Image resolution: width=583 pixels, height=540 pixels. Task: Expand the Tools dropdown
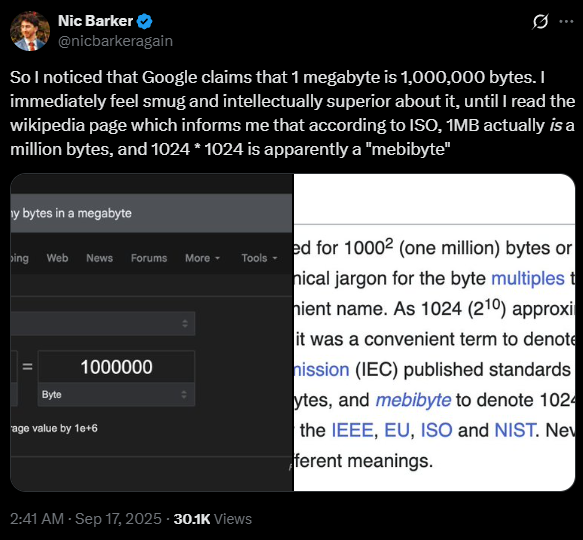point(259,258)
